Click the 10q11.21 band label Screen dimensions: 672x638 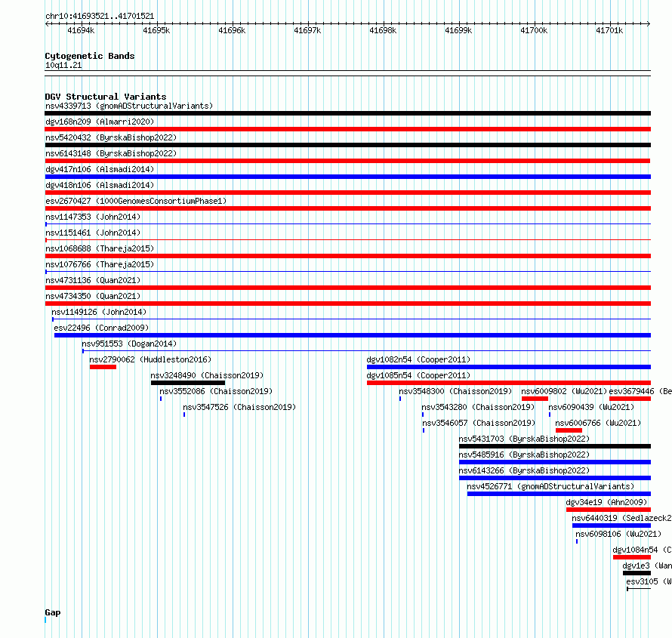(x=63, y=65)
